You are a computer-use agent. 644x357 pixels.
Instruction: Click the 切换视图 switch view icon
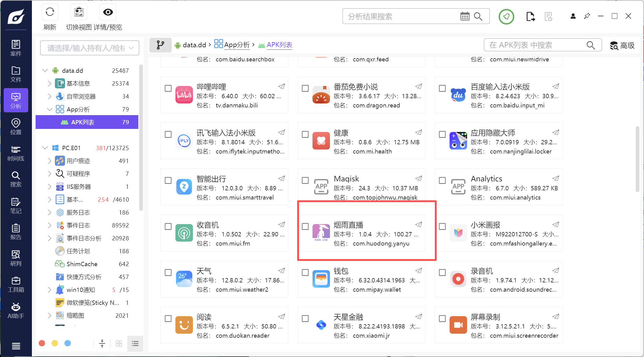click(79, 12)
